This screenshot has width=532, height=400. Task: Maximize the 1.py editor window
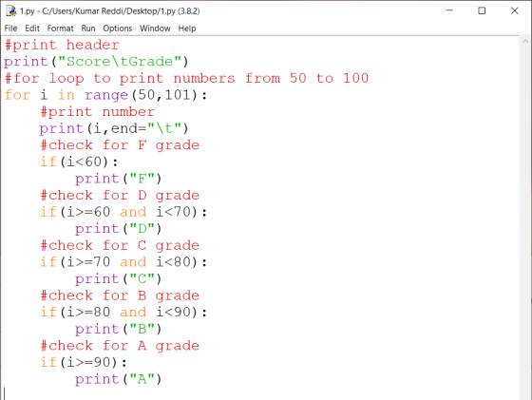pyautogui.click(x=482, y=10)
